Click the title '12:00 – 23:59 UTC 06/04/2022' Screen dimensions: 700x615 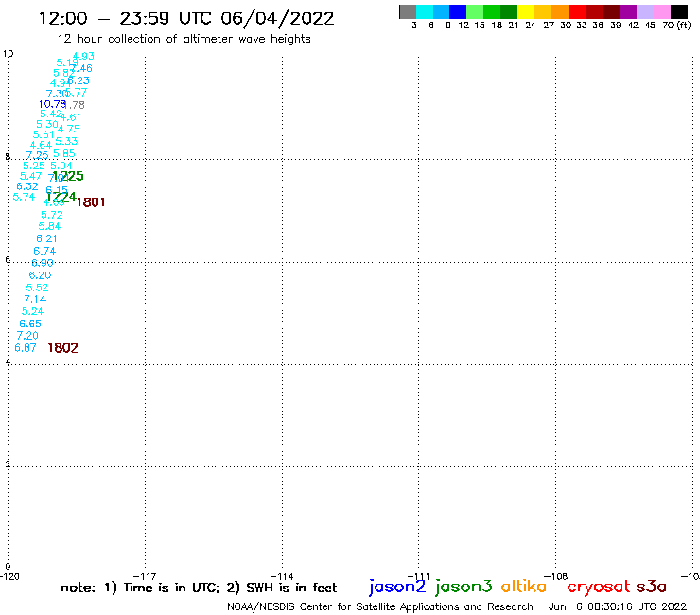point(186,19)
